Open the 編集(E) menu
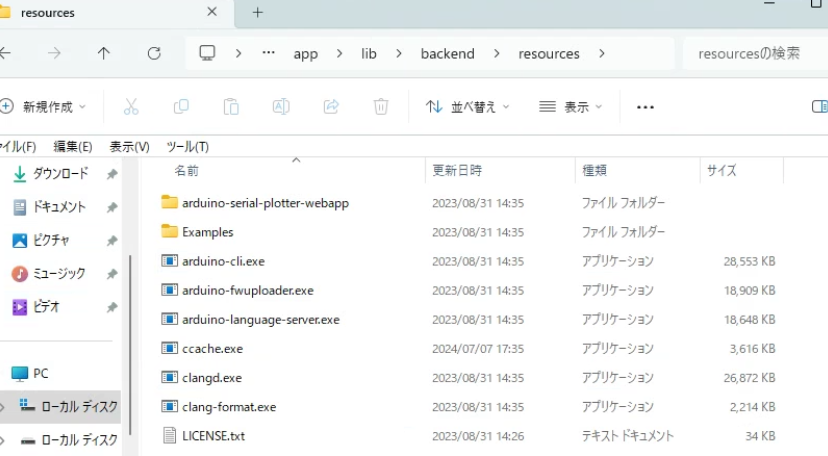This screenshot has width=828, height=456. coord(72,146)
